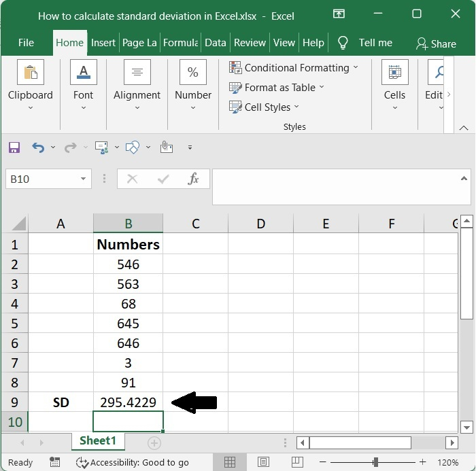Open the Cells group icon

(x=394, y=73)
